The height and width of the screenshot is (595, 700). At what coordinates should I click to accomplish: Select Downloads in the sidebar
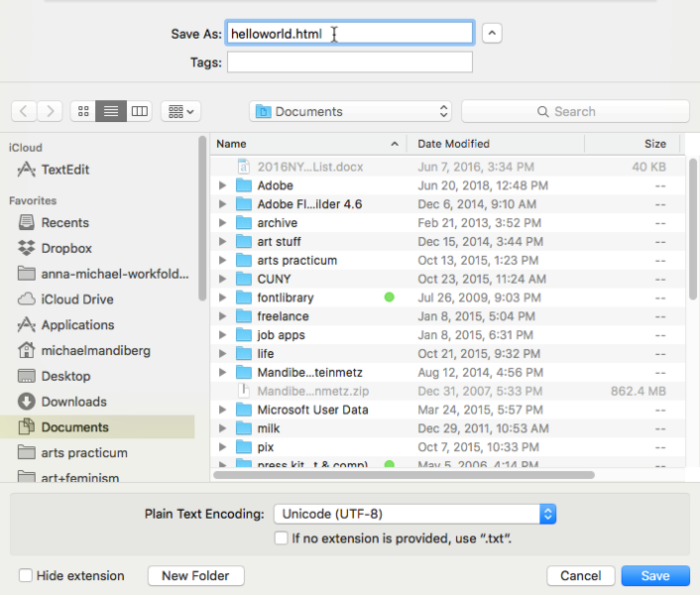[73, 402]
